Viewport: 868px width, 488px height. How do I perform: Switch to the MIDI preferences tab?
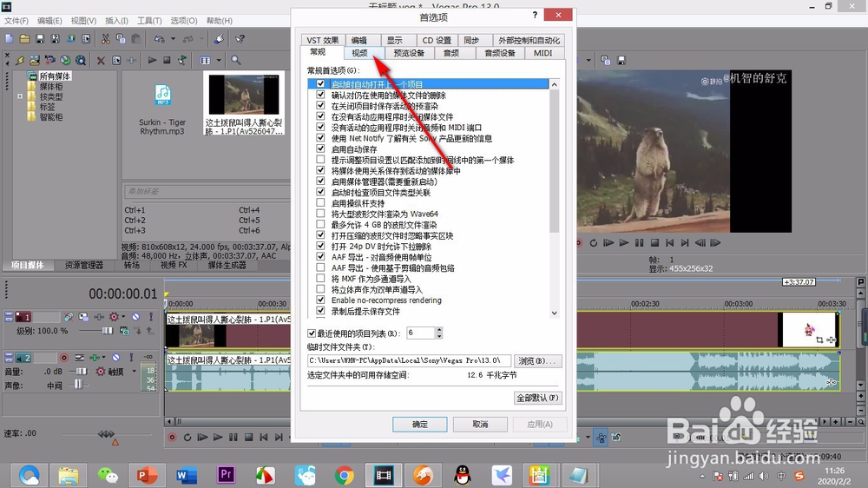(x=542, y=53)
